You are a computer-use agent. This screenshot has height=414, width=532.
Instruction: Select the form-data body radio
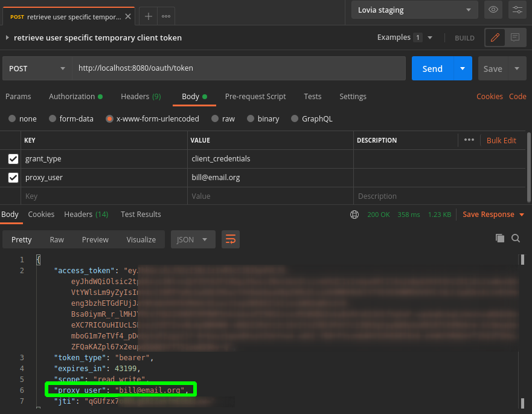pos(53,118)
